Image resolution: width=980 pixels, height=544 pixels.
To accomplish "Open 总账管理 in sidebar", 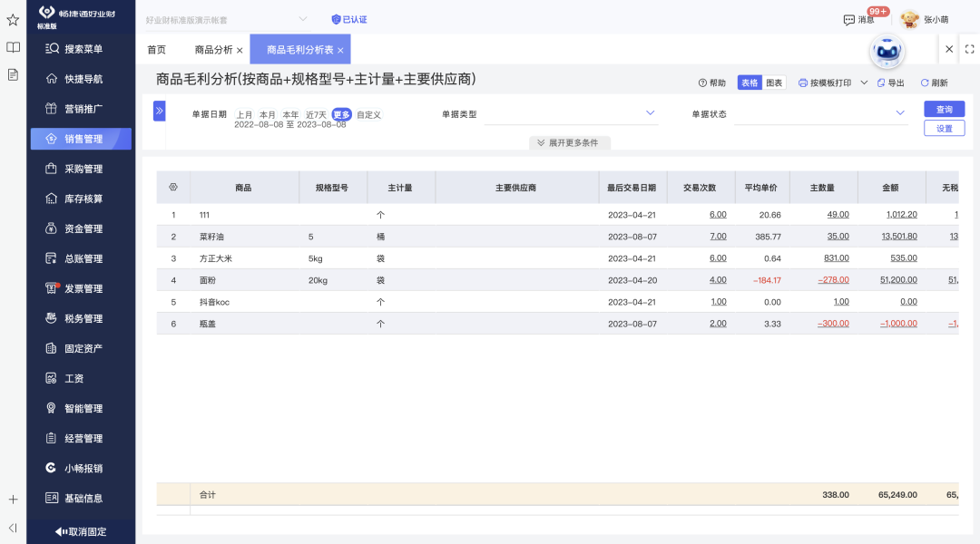I will 82,258.
